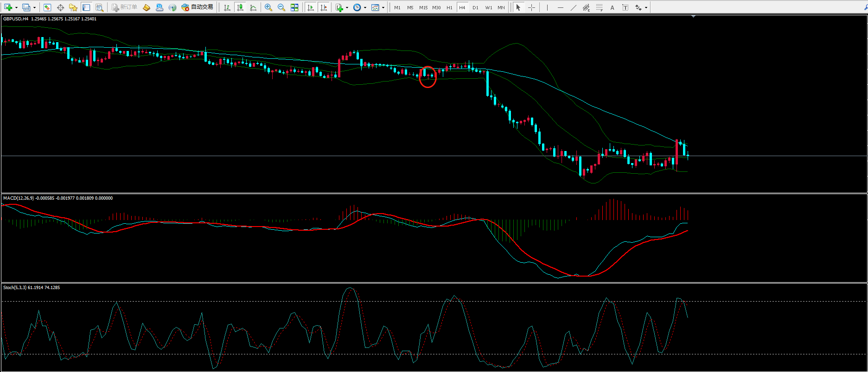
Task: Click the 自动交易 auto trading button
Action: pyautogui.click(x=198, y=7)
